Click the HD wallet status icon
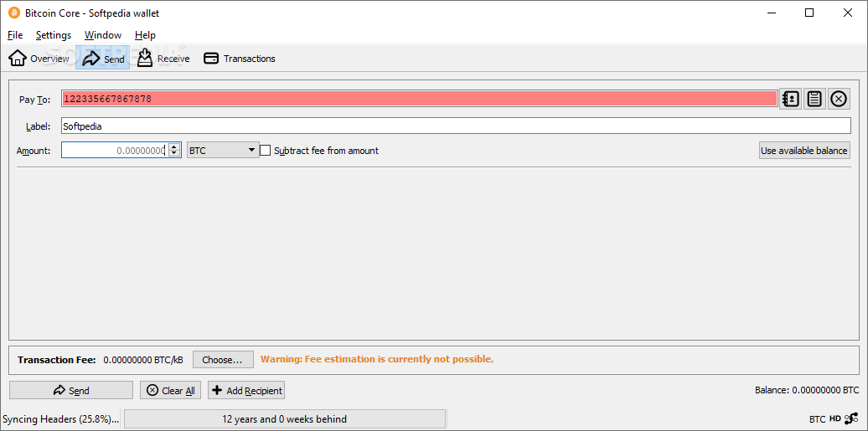The height and width of the screenshot is (431, 868). 835,418
